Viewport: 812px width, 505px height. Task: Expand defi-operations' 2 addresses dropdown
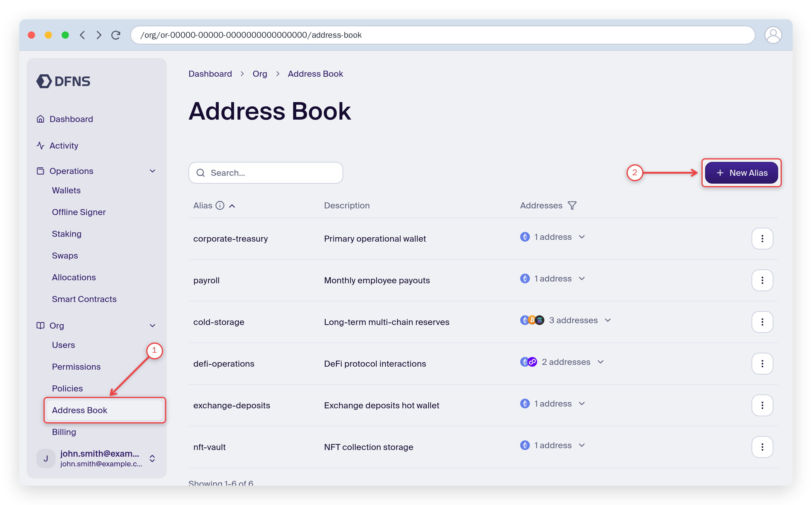[562, 362]
